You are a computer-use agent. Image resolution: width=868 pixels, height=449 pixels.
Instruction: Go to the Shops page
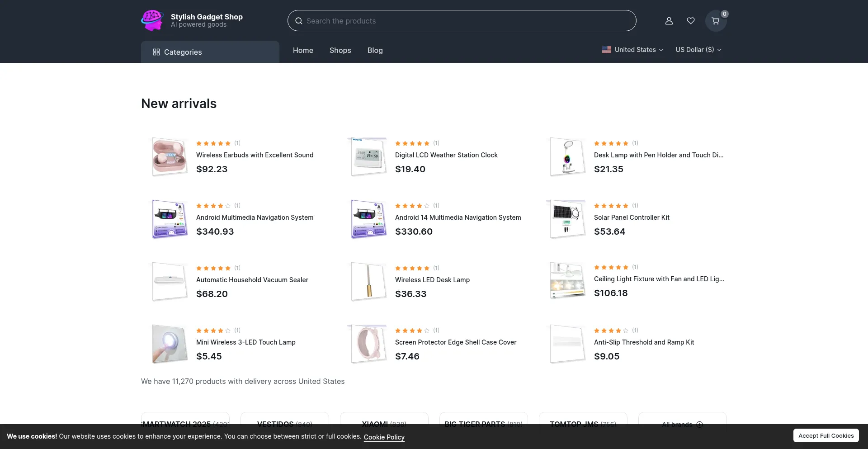pyautogui.click(x=340, y=50)
